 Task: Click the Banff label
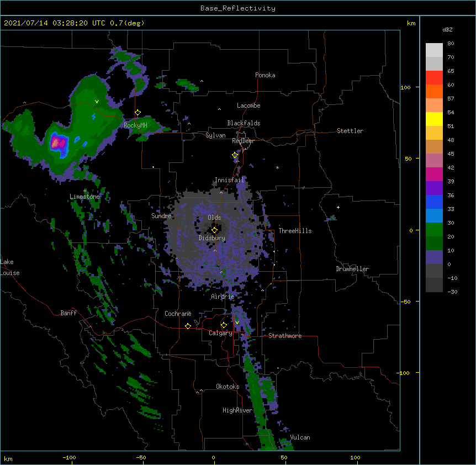pyautogui.click(x=68, y=313)
